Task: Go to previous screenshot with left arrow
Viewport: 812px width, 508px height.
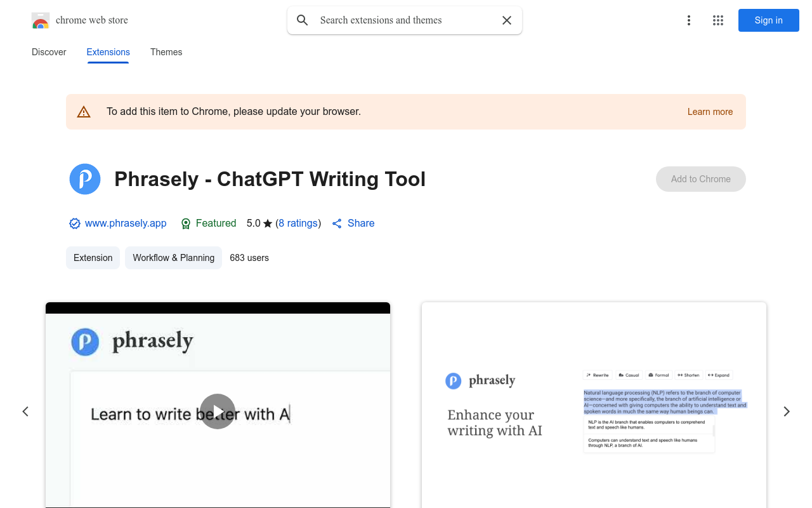Action: coord(25,411)
